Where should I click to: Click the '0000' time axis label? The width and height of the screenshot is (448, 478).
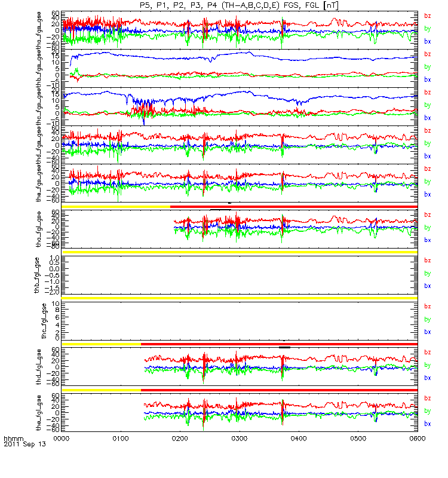(62, 439)
